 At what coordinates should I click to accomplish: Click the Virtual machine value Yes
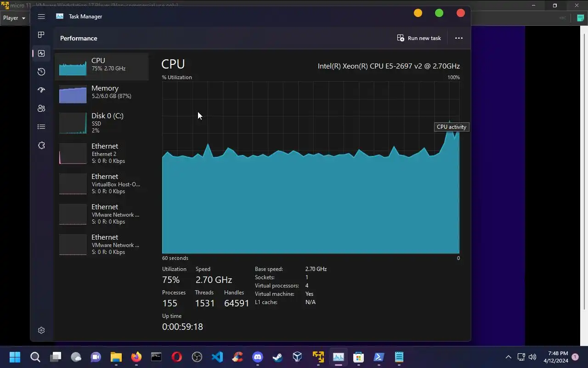(309, 294)
